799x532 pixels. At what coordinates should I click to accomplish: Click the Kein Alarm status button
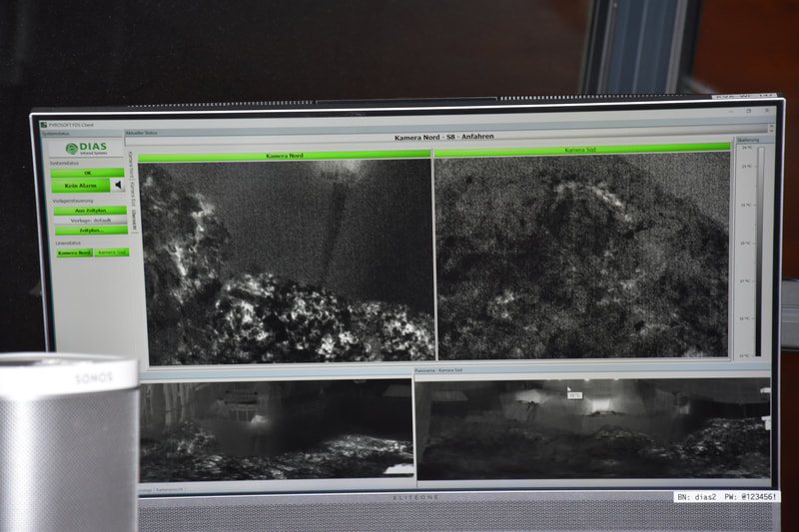[81, 186]
